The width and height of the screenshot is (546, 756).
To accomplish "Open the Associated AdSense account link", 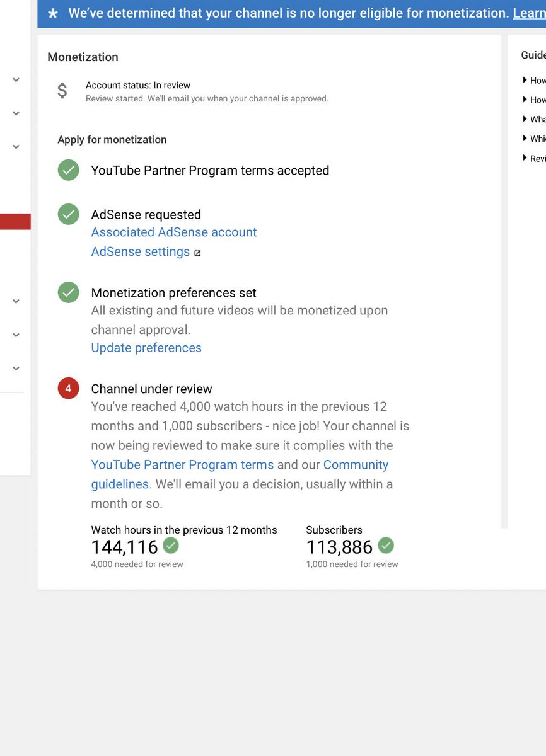I will (x=174, y=232).
